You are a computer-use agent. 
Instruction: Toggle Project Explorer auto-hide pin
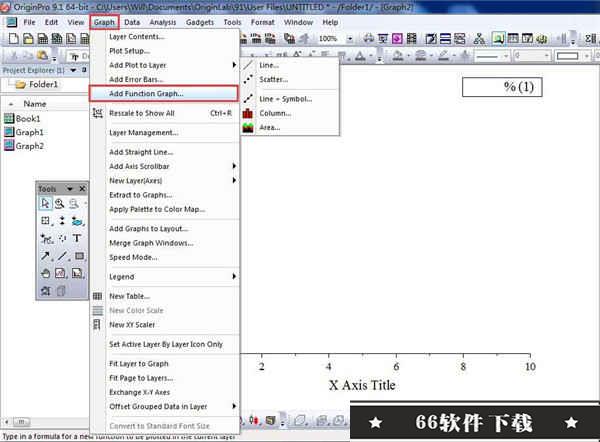84,70
